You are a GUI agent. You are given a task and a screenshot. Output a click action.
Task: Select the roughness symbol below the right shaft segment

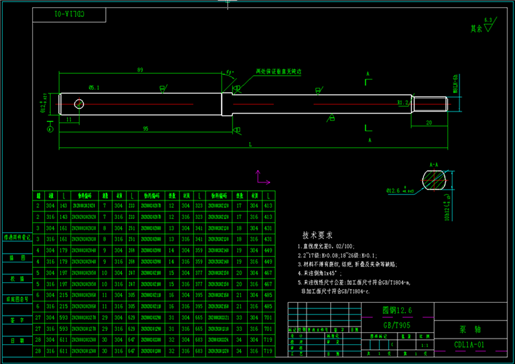tap(331, 118)
